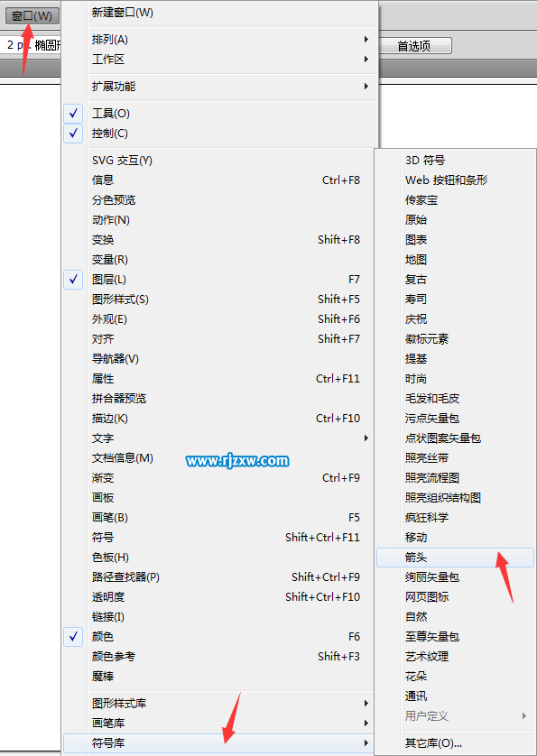Open the 动作(N) panel

click(219, 220)
